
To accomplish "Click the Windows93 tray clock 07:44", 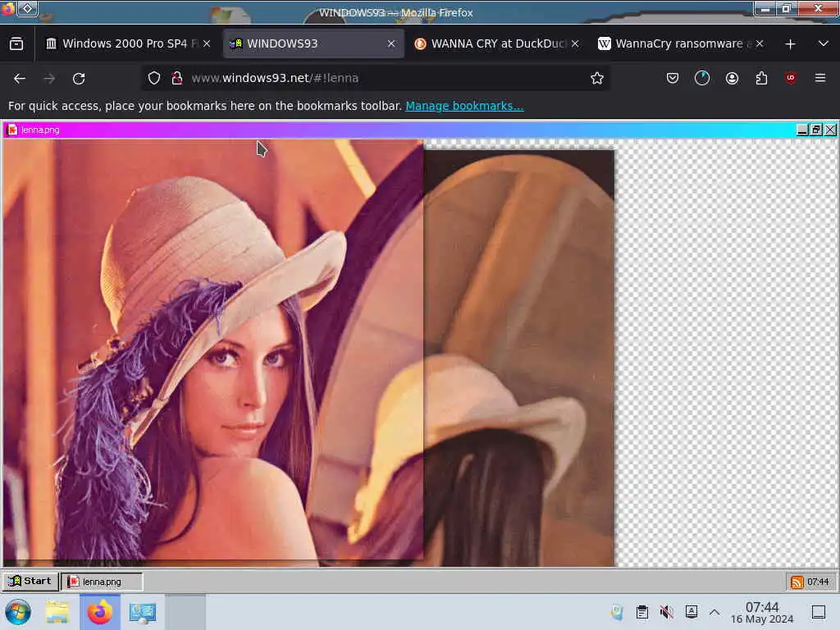I will point(818,582).
